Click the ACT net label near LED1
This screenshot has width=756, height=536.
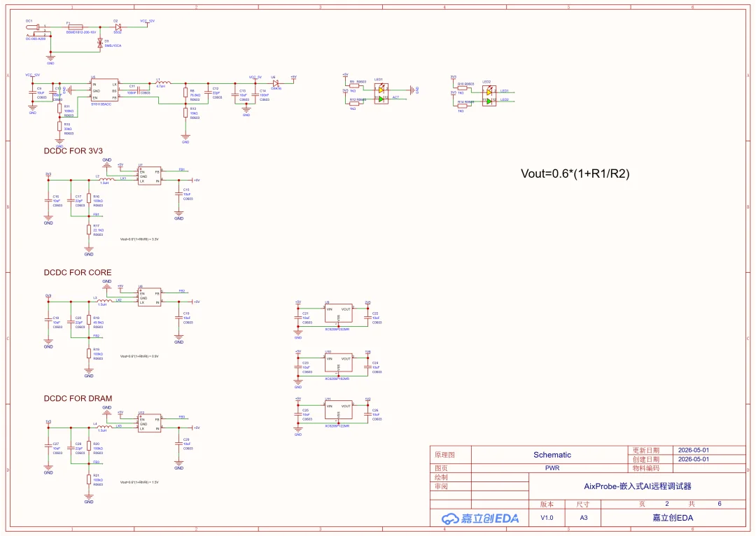pos(395,97)
